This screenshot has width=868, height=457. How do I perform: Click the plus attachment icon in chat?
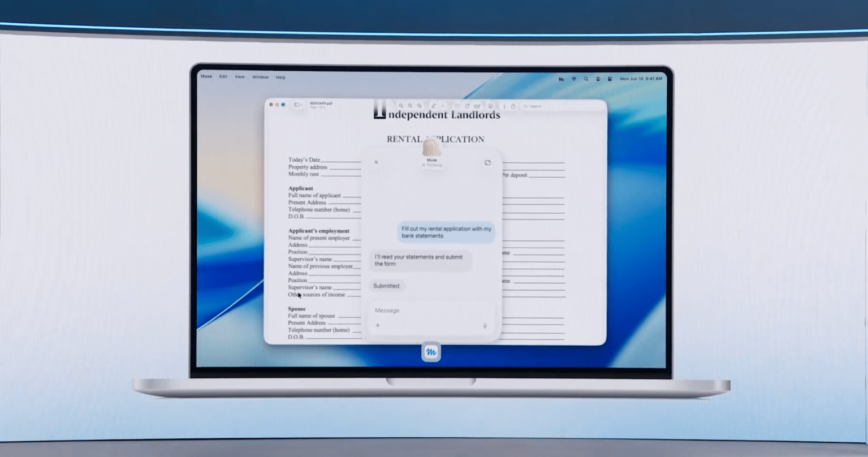(378, 325)
